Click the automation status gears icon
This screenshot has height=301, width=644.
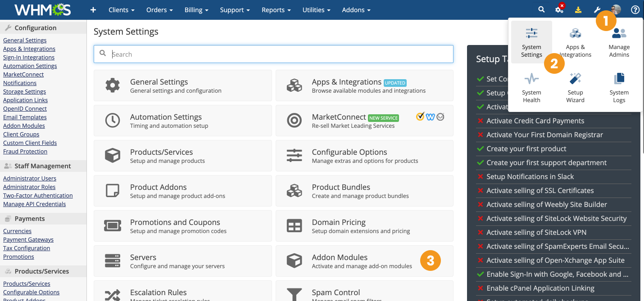(559, 9)
